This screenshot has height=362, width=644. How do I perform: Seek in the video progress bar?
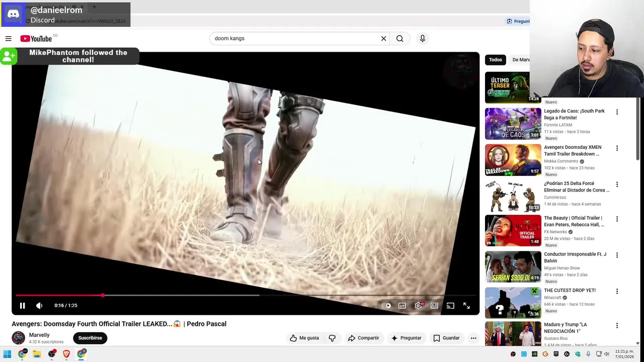pos(246,295)
